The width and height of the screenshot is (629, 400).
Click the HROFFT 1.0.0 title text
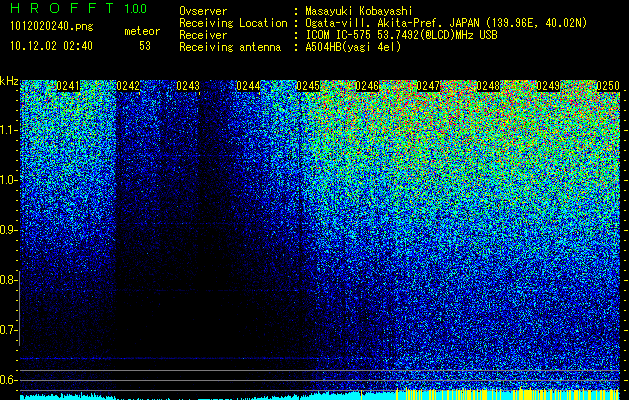[79, 8]
